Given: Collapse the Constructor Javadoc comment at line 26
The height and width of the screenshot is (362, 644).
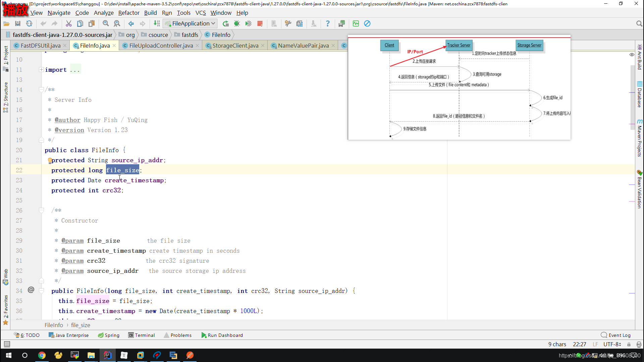Looking at the screenshot, I should pyautogui.click(x=41, y=210).
